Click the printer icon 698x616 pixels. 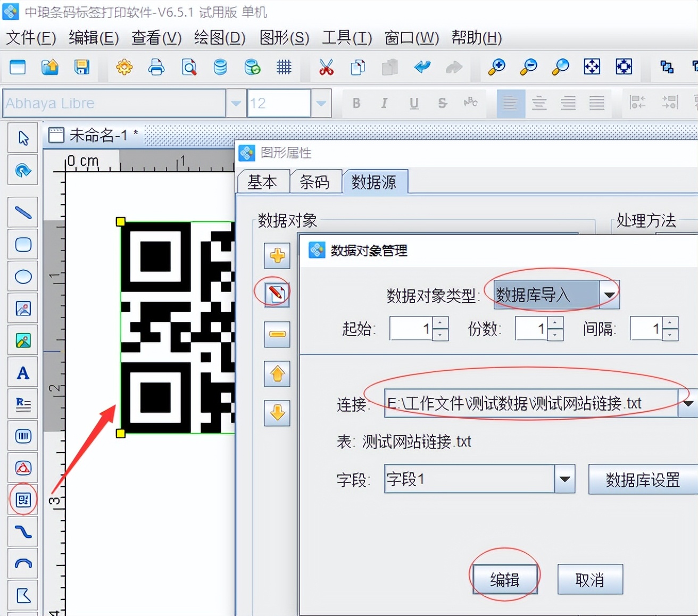click(x=156, y=67)
